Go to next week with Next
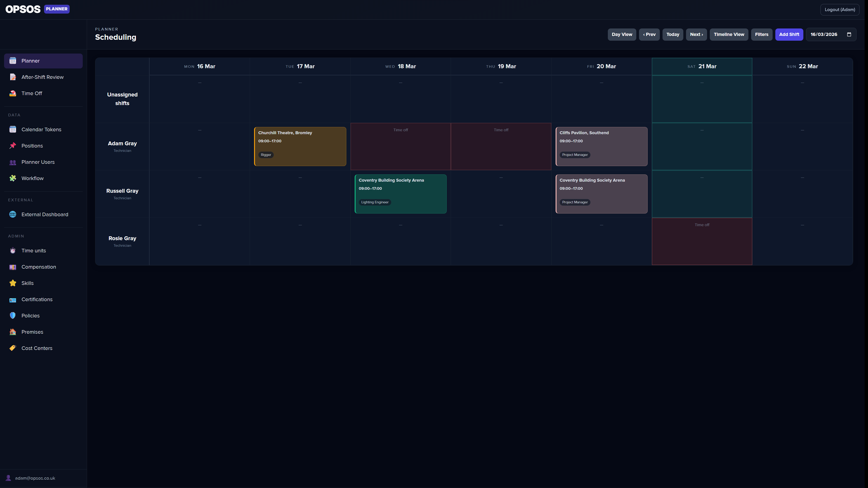 tap(696, 34)
